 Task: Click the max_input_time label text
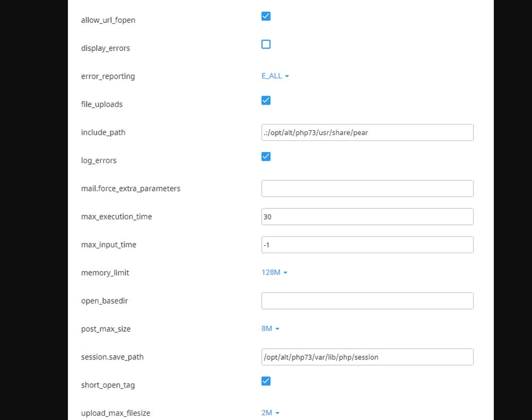[109, 245]
